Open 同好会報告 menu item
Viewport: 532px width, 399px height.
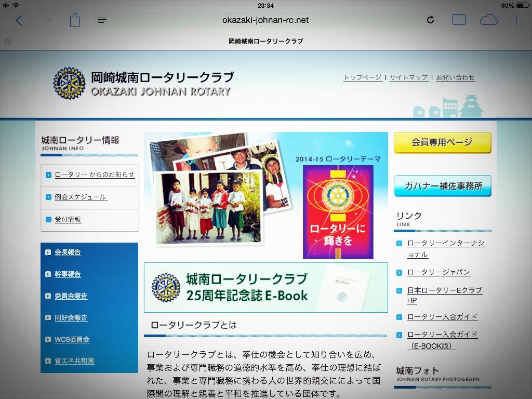tap(71, 317)
